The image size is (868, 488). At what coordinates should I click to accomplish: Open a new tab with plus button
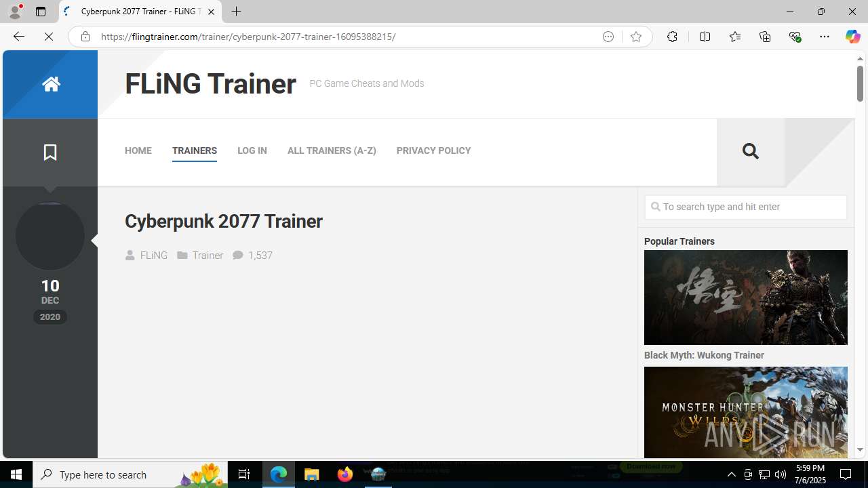[236, 12]
